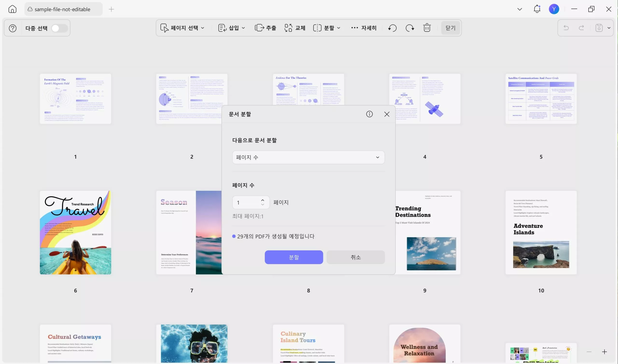The image size is (618, 364).
Task: Click the trash delete icon
Action: point(427,28)
